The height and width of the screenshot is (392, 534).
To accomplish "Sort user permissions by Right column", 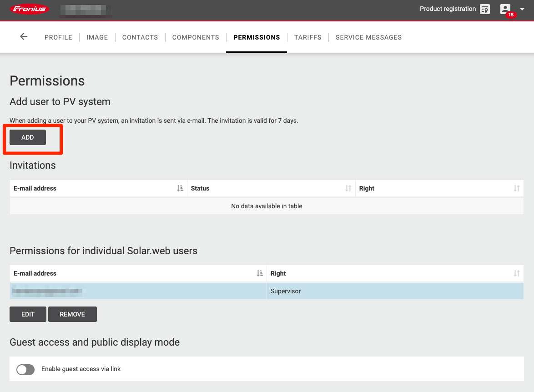I will coord(516,273).
